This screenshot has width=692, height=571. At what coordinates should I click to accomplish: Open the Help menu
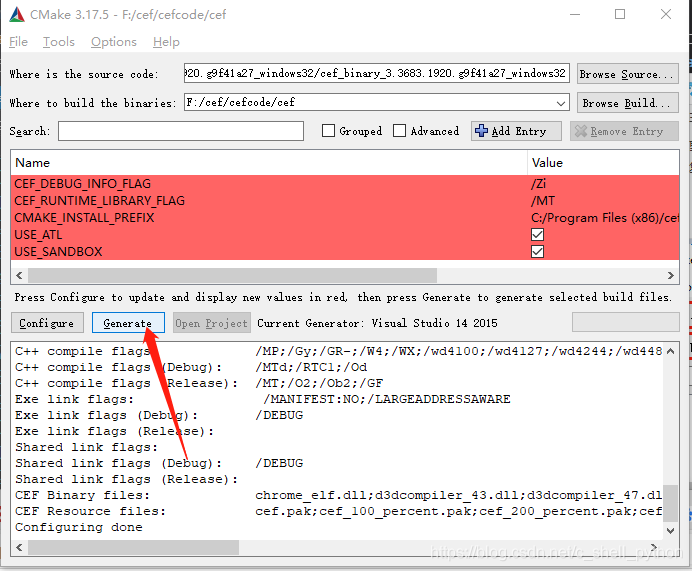coord(166,42)
